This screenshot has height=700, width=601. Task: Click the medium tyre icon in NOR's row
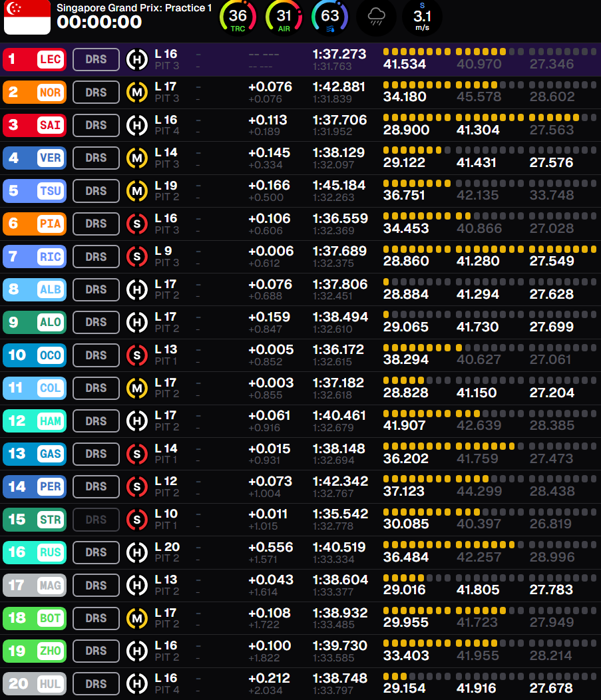(x=137, y=92)
